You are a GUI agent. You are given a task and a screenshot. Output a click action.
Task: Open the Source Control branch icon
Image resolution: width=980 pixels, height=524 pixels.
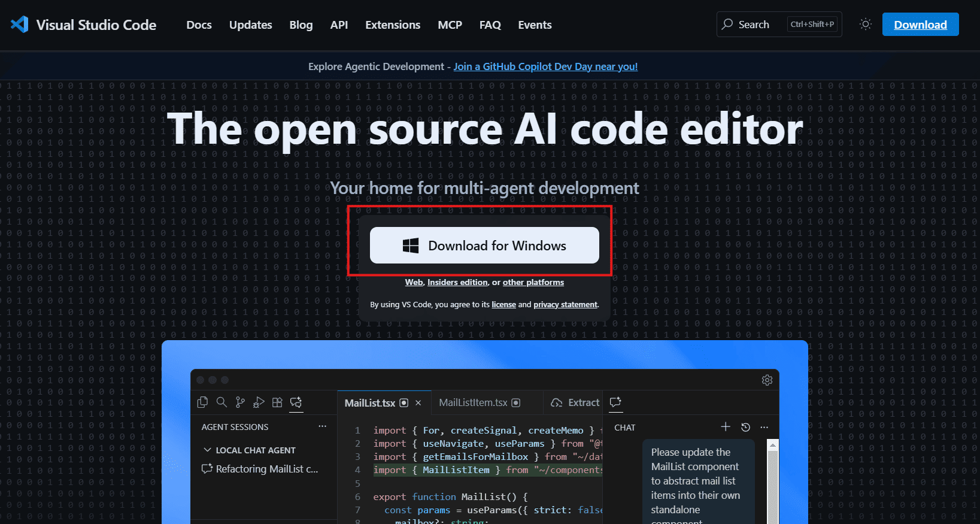240,402
